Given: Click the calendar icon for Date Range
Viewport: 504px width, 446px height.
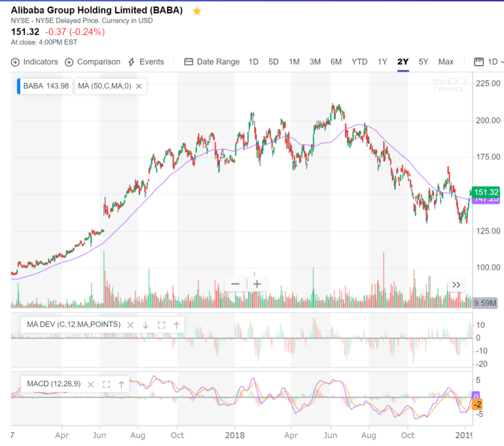Looking at the screenshot, I should click(188, 62).
